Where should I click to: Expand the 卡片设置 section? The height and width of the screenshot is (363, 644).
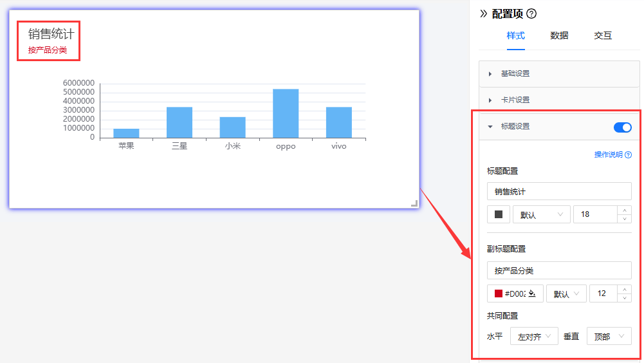pyautogui.click(x=515, y=100)
